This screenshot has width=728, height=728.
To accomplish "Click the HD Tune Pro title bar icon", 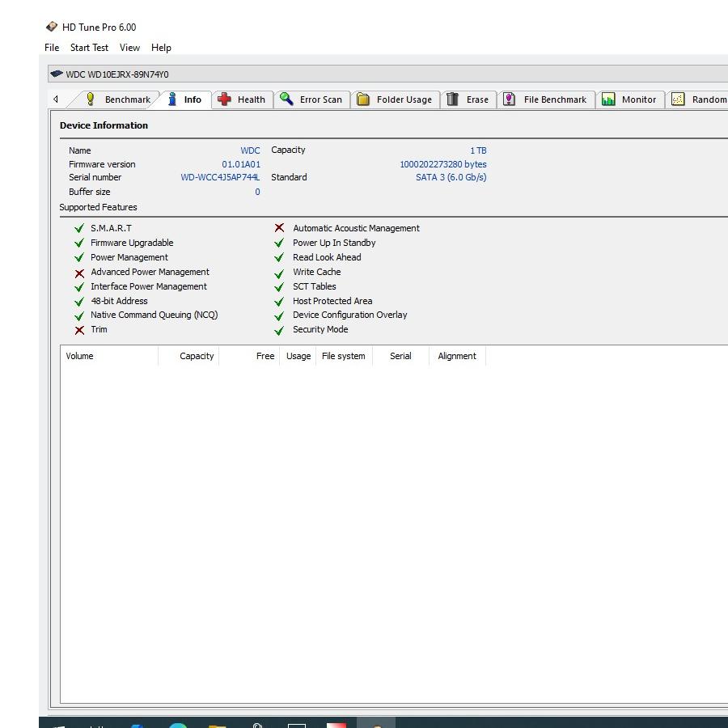I will [x=52, y=27].
